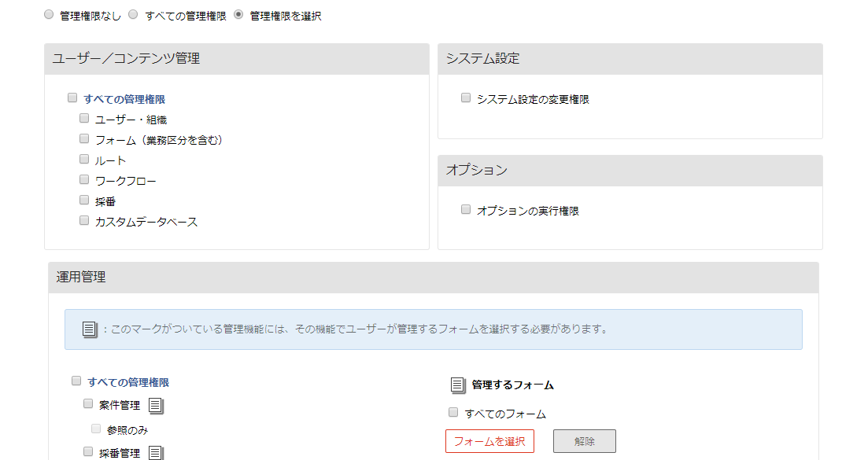The height and width of the screenshot is (460, 868).
Task: Tick the すべてのフォーム checkbox
Action: pos(453,413)
